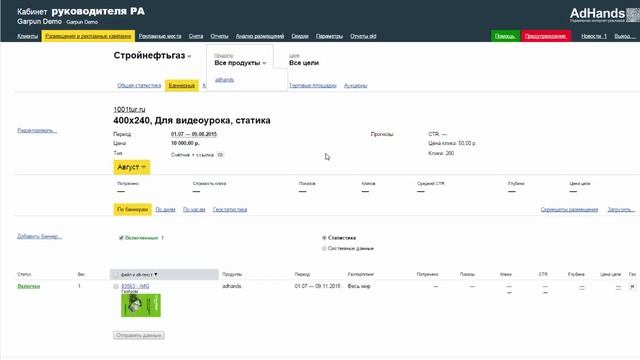Click the AdHands logo
Screen dimensions: 640x360
(x=604, y=15)
